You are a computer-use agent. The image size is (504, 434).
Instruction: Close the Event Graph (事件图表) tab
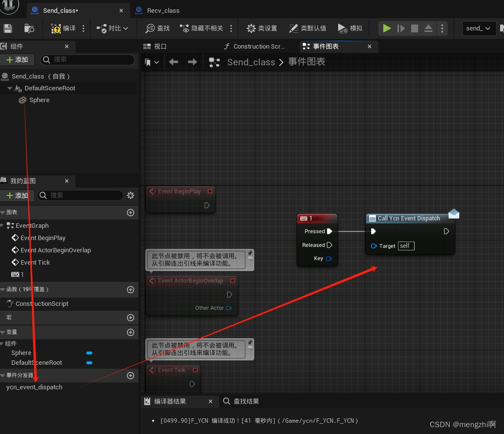(x=370, y=47)
